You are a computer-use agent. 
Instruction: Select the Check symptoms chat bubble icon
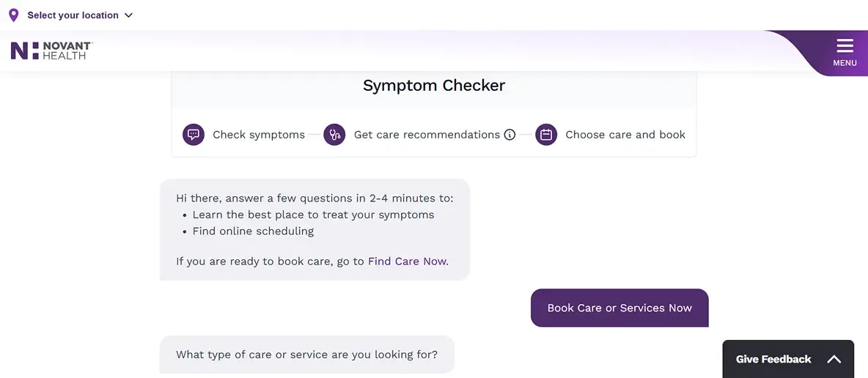point(194,135)
